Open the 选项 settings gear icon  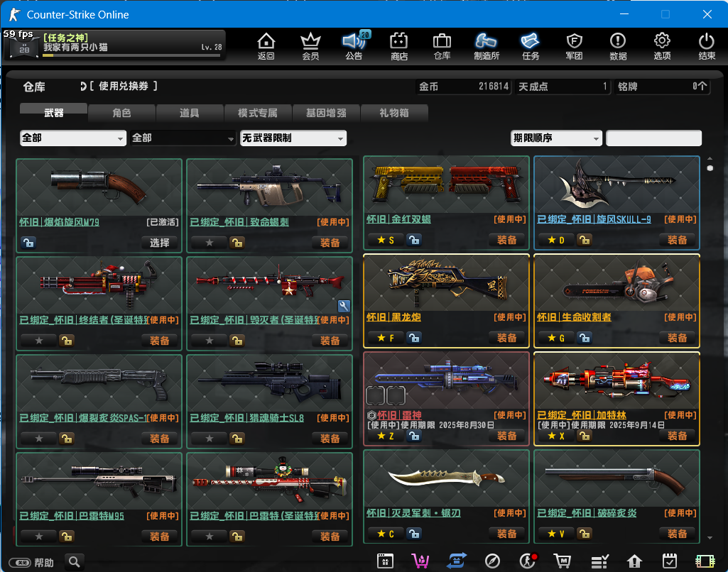662,46
